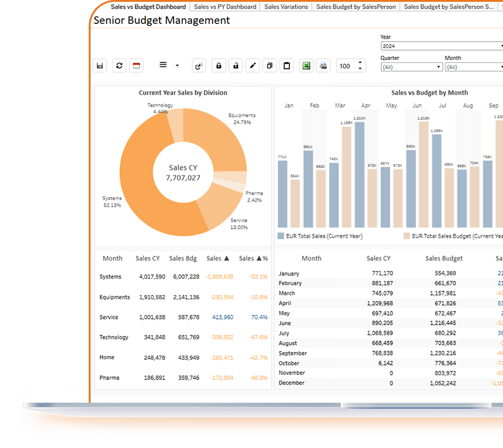This screenshot has width=503, height=448.
Task: Click the clipboard paste icon
Action: tap(286, 65)
